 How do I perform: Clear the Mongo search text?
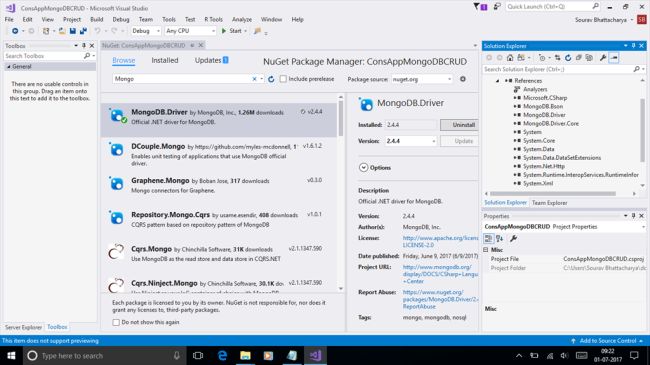254,79
